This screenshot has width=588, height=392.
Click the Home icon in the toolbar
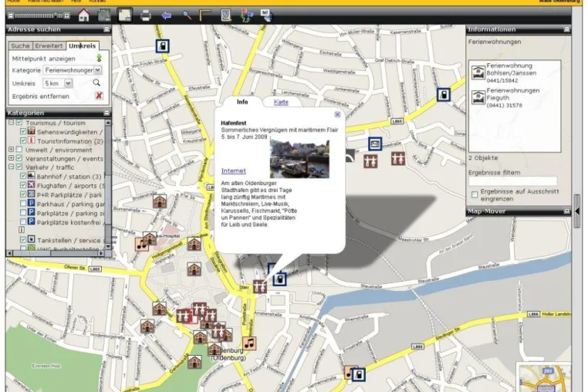click(84, 15)
